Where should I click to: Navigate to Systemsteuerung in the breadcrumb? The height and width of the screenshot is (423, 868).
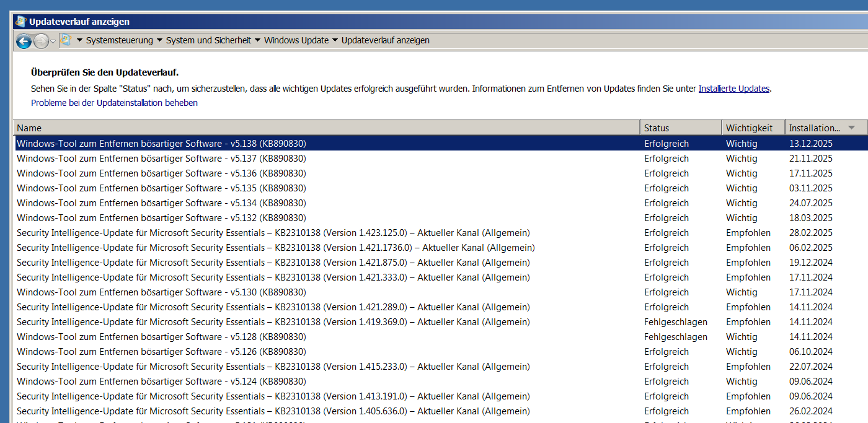coord(119,40)
